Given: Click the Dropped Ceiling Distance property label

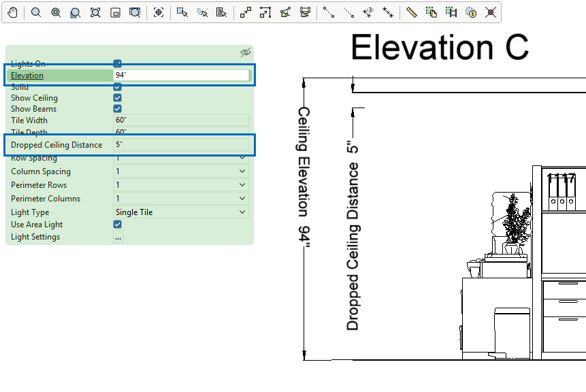Looking at the screenshot, I should point(56,145).
